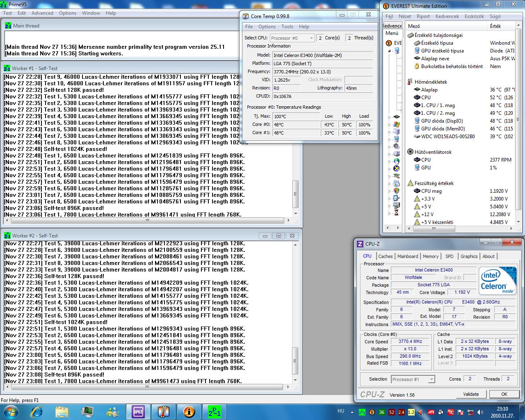Open Prime95 green taskbar button

click(x=214, y=411)
